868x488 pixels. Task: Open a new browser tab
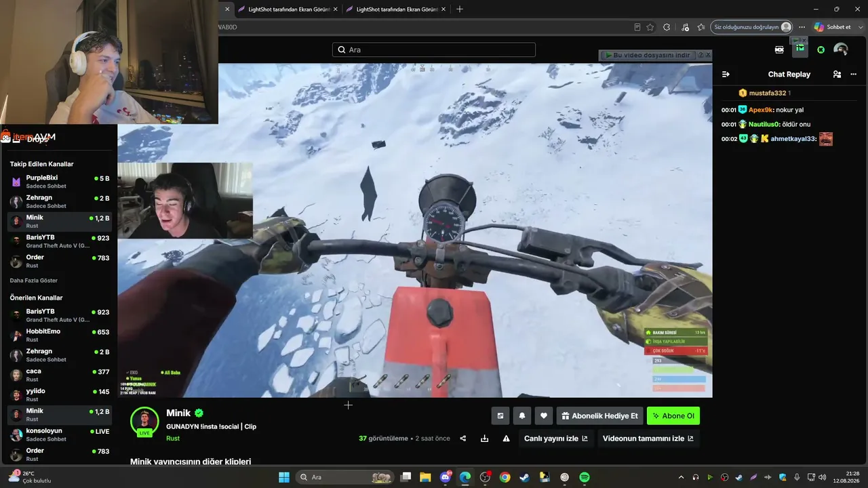(460, 9)
